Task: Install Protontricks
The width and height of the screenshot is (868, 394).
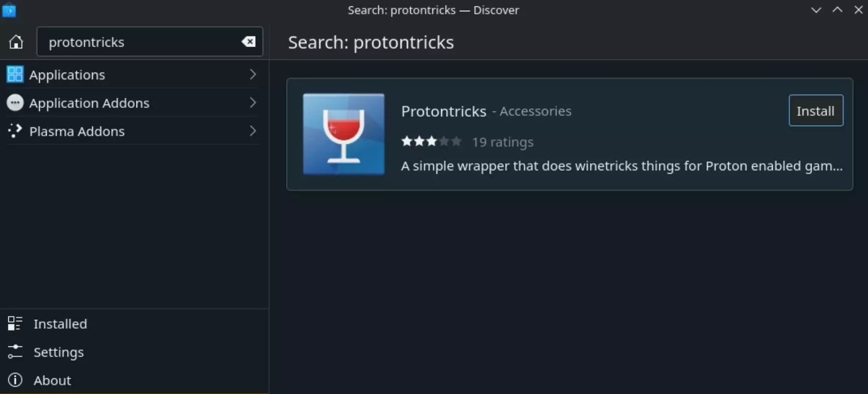Action: pos(815,111)
